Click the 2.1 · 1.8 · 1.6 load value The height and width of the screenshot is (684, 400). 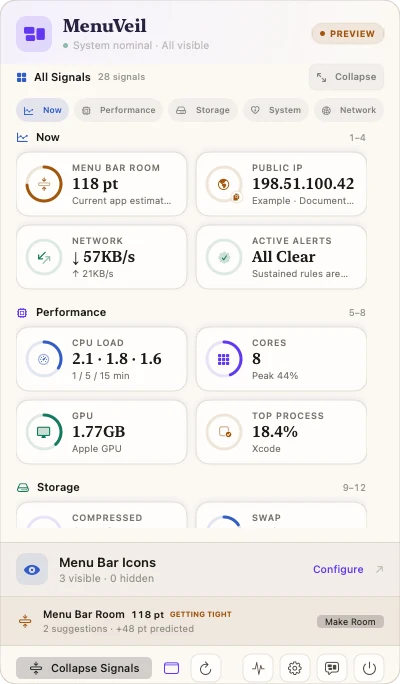click(117, 359)
